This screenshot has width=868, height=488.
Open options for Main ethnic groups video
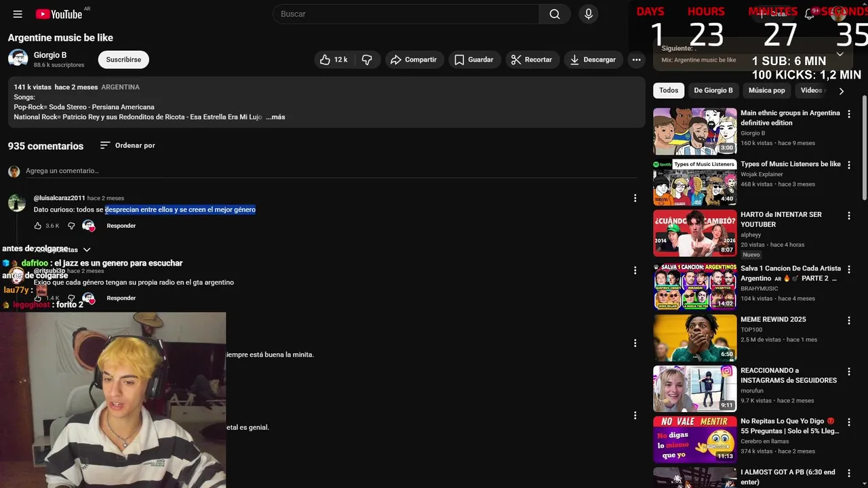(848, 115)
